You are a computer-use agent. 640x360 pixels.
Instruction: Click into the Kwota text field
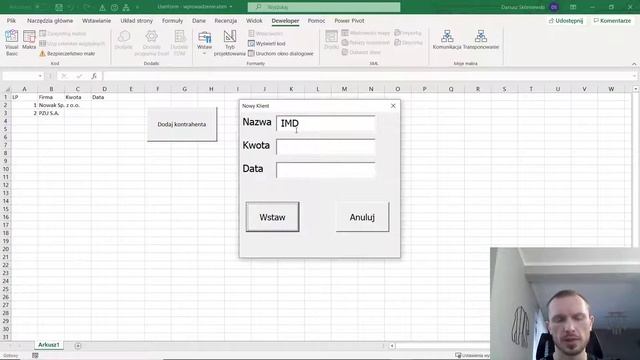(326, 147)
